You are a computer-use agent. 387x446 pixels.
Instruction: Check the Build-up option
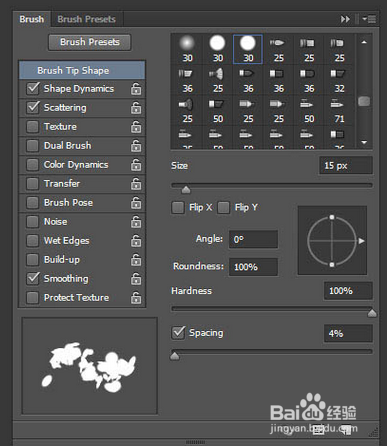(33, 260)
